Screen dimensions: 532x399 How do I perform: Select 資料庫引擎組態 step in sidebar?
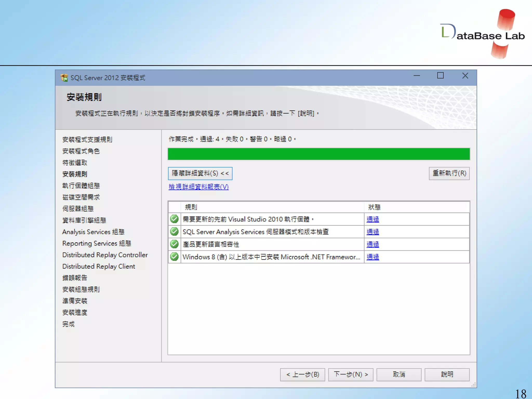point(84,220)
